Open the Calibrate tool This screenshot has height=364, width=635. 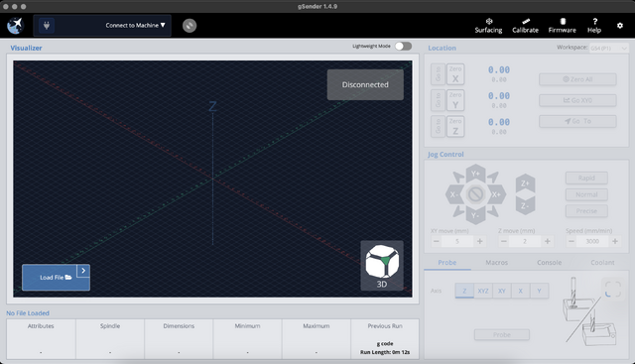(x=525, y=26)
